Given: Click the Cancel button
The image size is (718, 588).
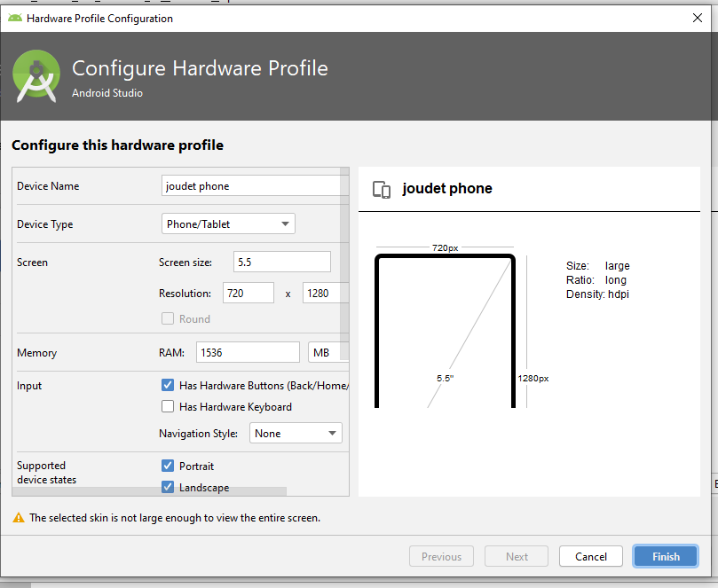Looking at the screenshot, I should tap(591, 556).
